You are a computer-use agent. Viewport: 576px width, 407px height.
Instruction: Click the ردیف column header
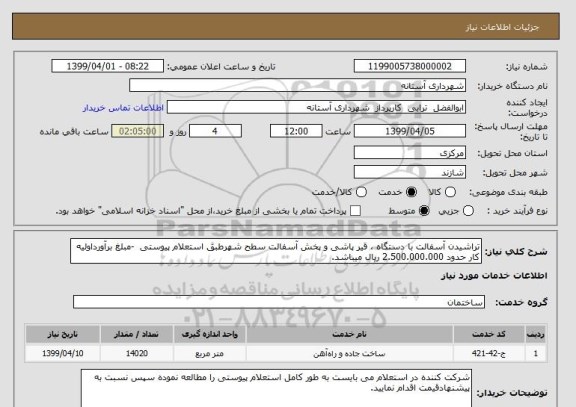(536, 334)
